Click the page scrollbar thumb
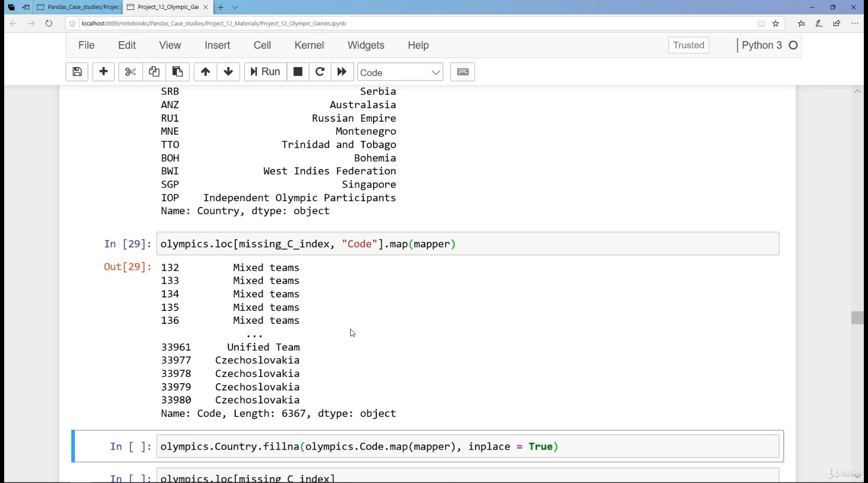This screenshot has height=483, width=868. tap(857, 318)
